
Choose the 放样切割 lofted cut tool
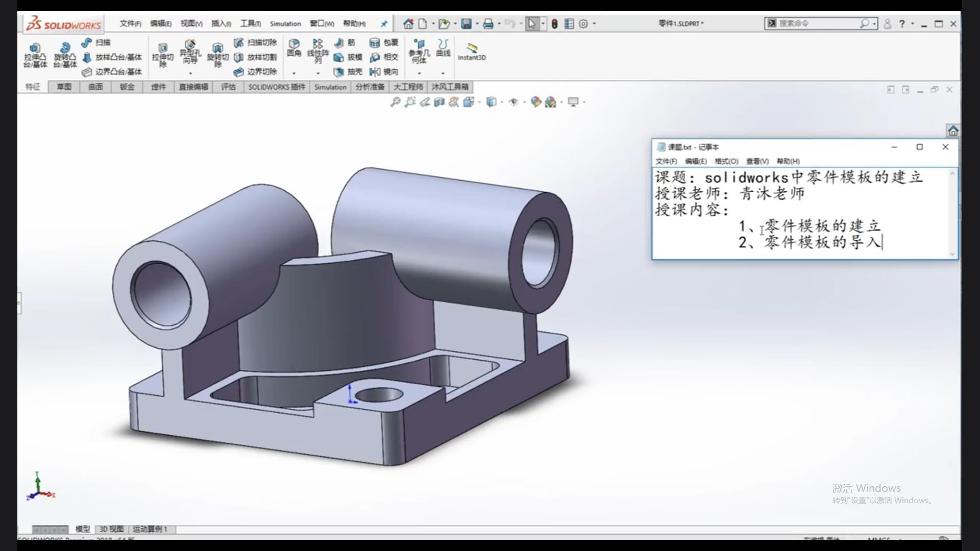[x=255, y=57]
